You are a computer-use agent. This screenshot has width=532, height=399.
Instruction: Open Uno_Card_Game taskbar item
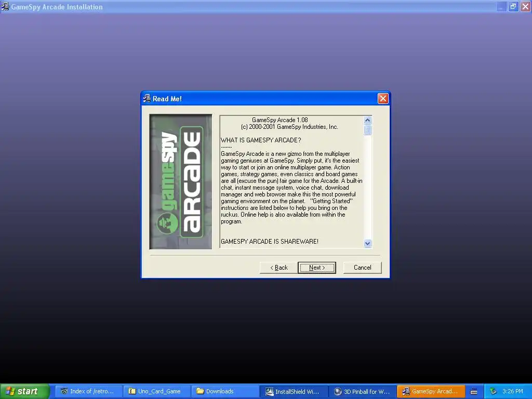[x=156, y=391]
